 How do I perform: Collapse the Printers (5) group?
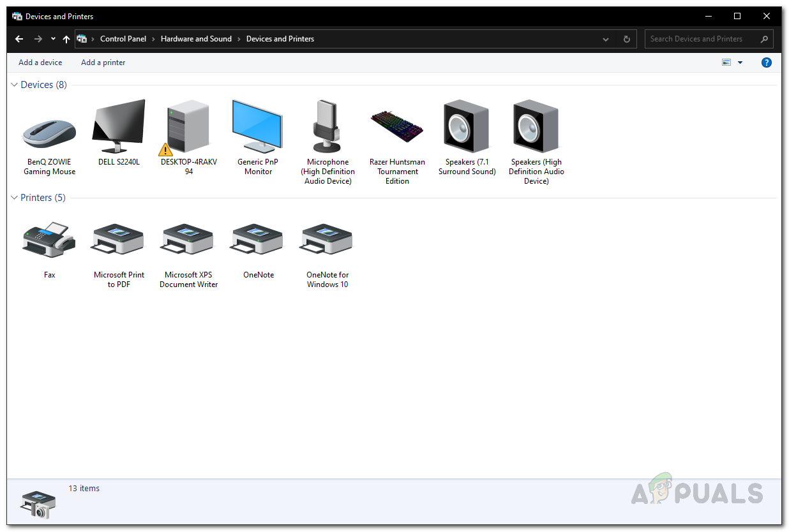[x=15, y=198]
